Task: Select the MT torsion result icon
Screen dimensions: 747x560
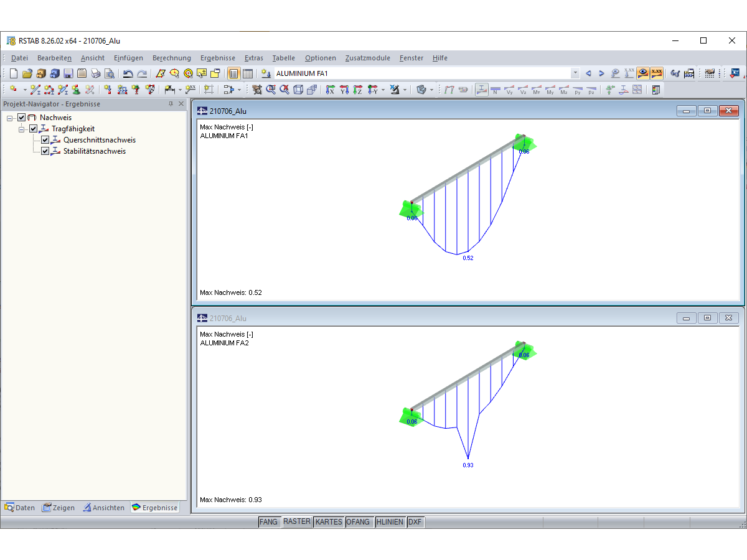Action: click(537, 90)
